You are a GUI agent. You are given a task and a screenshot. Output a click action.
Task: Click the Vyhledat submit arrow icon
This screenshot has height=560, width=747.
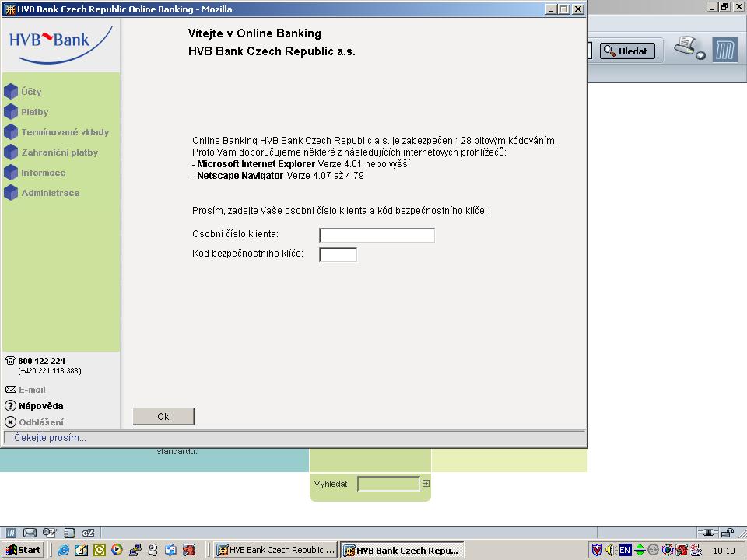pos(426,483)
